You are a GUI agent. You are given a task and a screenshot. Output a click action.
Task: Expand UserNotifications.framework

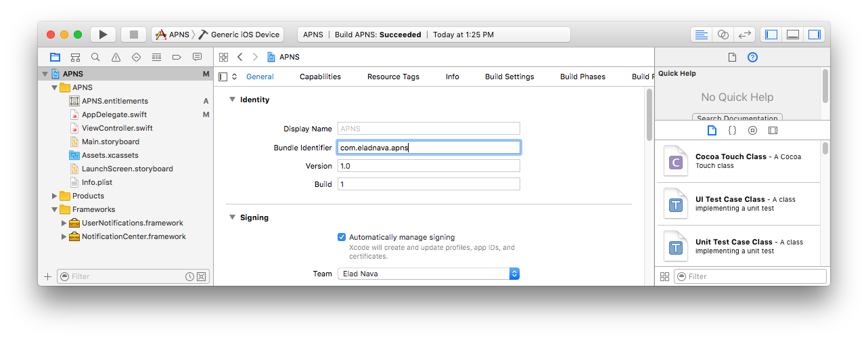click(x=64, y=223)
